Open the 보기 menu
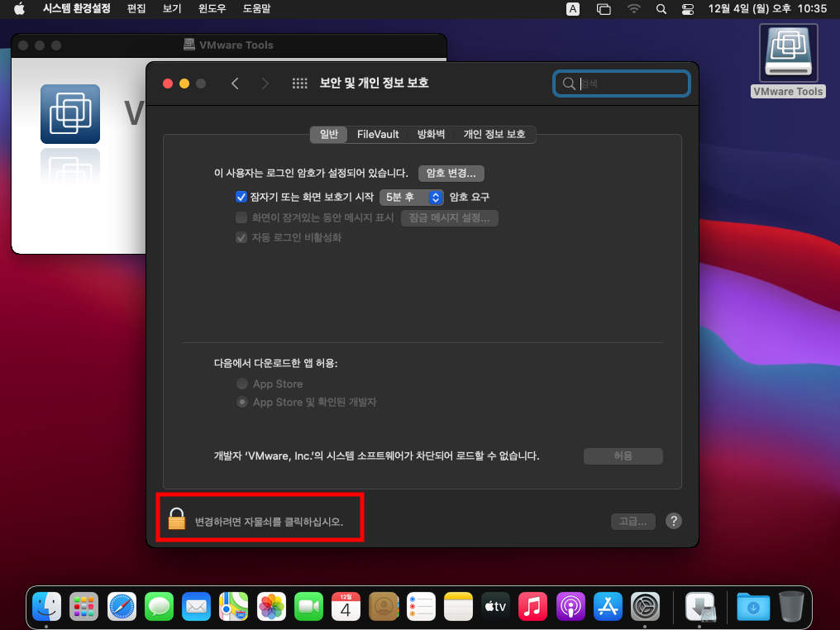Screen dimensions: 840x630 [x=172, y=9]
